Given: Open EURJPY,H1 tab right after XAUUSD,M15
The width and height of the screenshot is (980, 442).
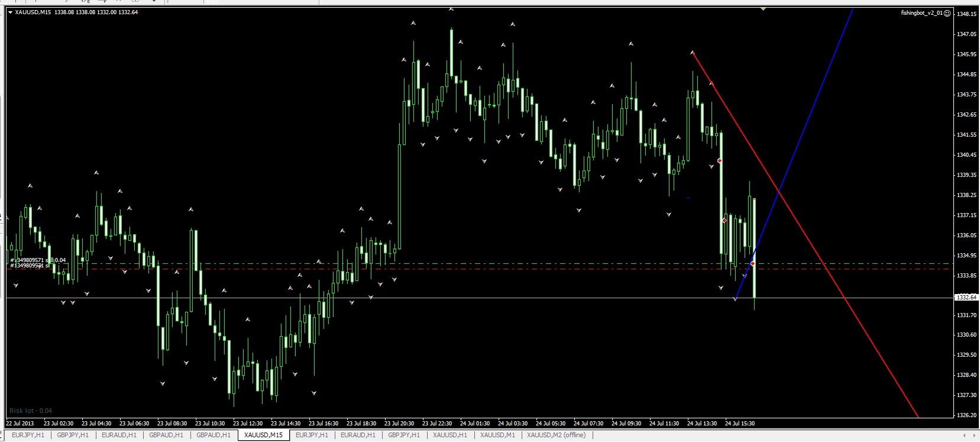Looking at the screenshot, I should 312,435.
